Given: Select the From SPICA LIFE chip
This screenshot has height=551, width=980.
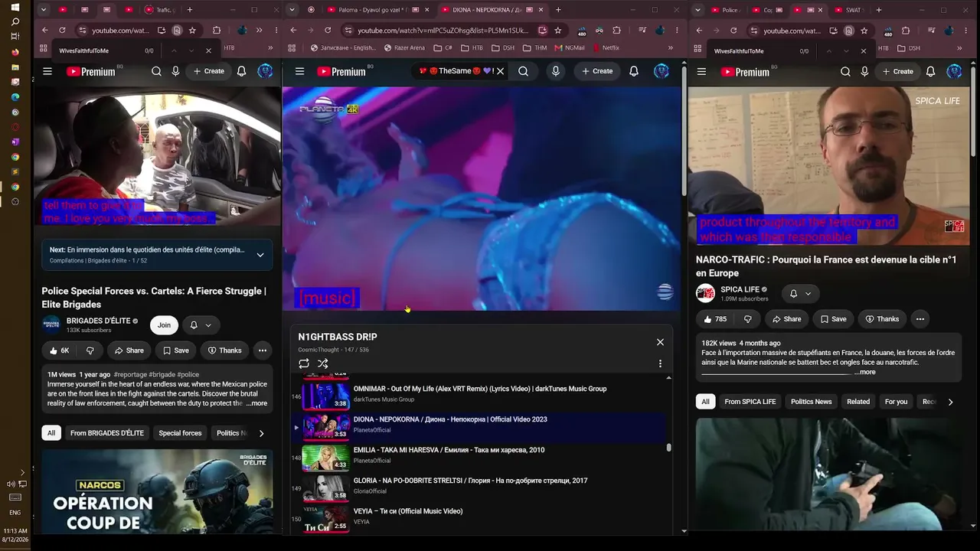Looking at the screenshot, I should [750, 402].
